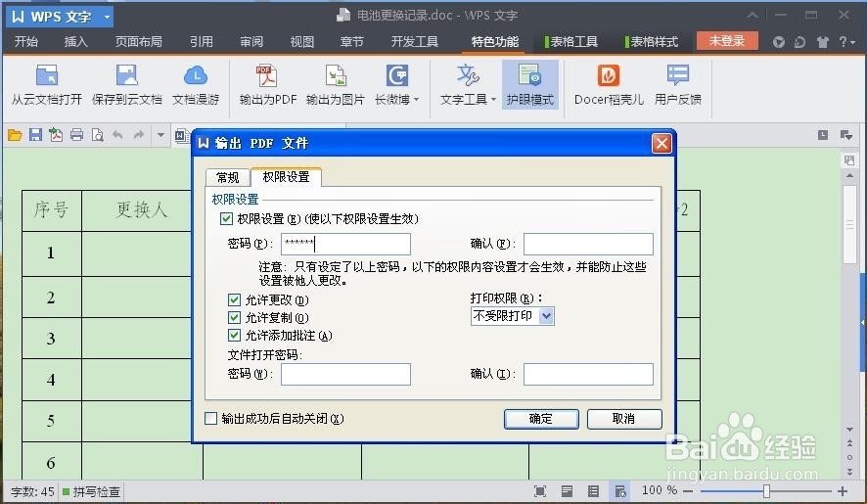Click the 确认(I) open password confirm field
867x504 pixels.
(588, 374)
